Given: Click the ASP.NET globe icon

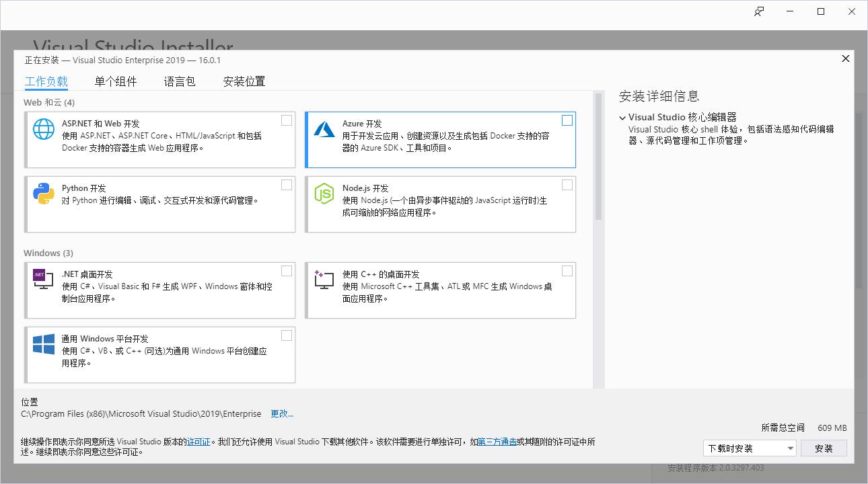Looking at the screenshot, I should coord(44,129).
